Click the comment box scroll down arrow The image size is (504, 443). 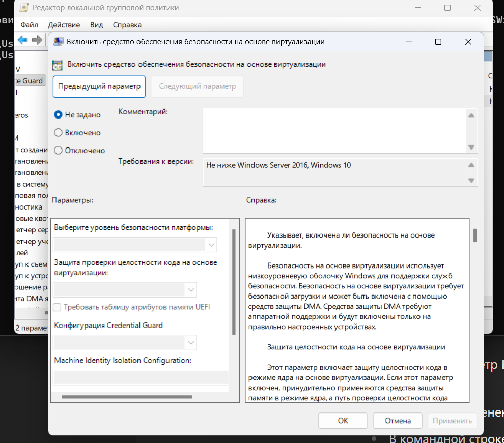tap(471, 147)
